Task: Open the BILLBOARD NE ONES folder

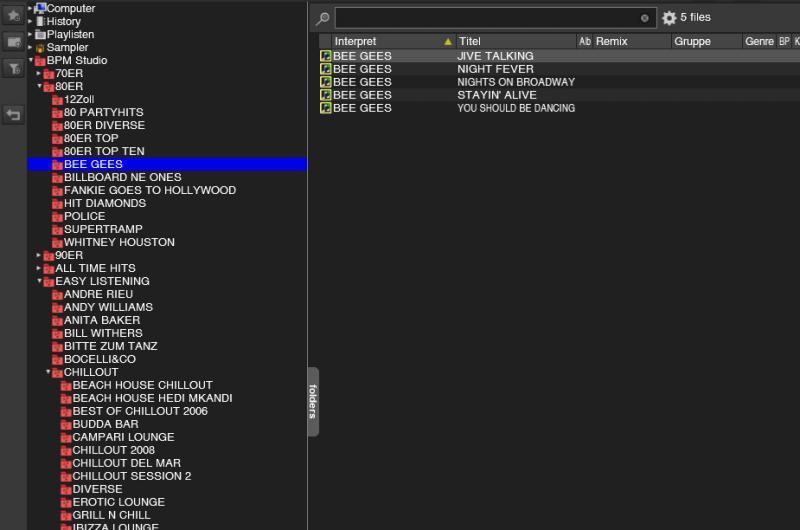Action: pyautogui.click(x=122, y=178)
